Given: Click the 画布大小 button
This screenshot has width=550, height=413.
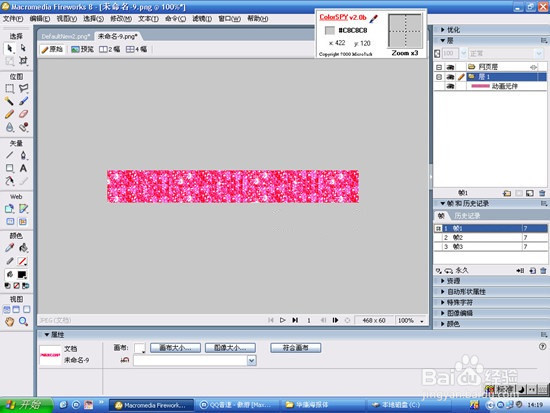Looking at the screenshot, I should point(175,348).
